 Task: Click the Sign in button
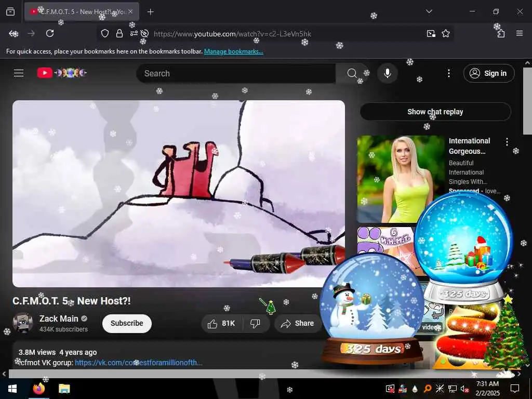click(488, 73)
